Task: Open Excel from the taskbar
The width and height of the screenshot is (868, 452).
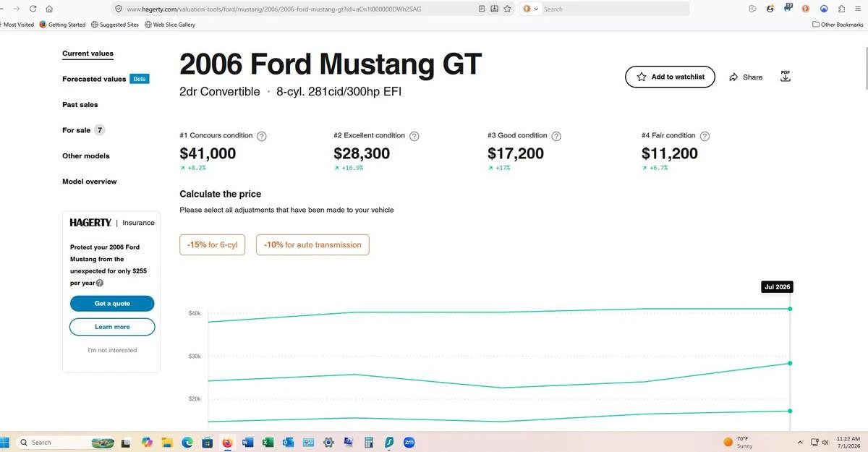Action: point(268,443)
